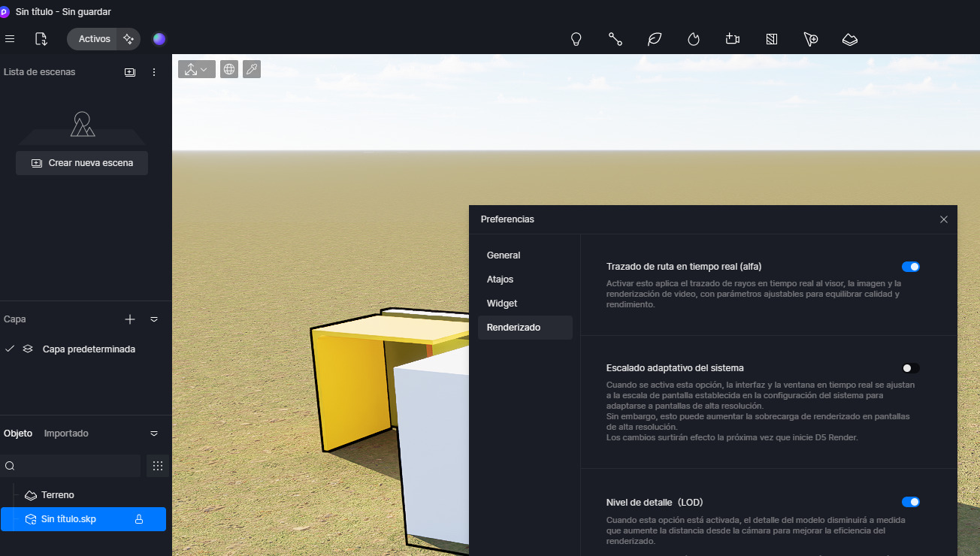The image size is (980, 556).
Task: Open the Atajos preferences section
Action: click(501, 280)
